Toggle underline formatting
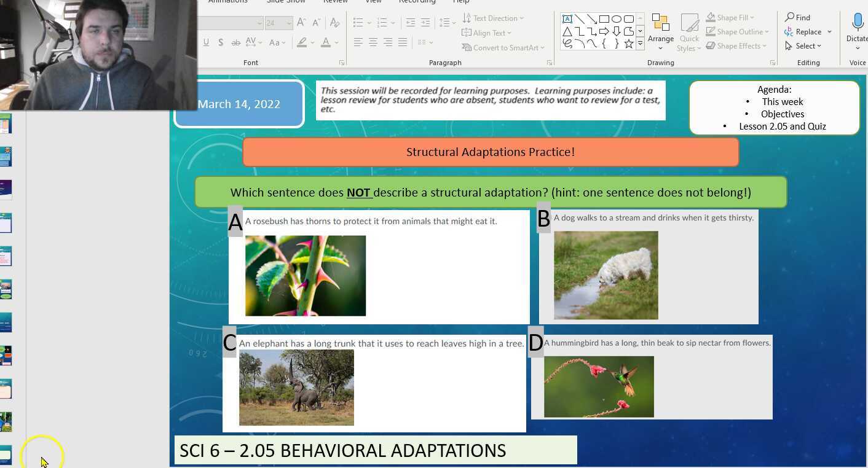The image size is (868, 468). (206, 42)
